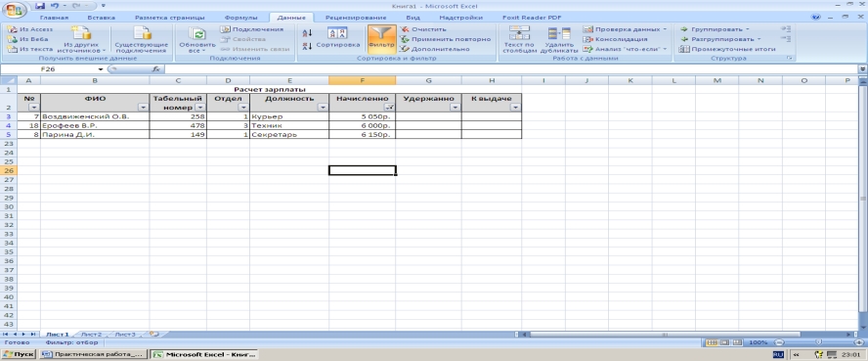Expand the Name Box dropdown arrow
The width and height of the screenshot is (868, 361).
(x=101, y=69)
